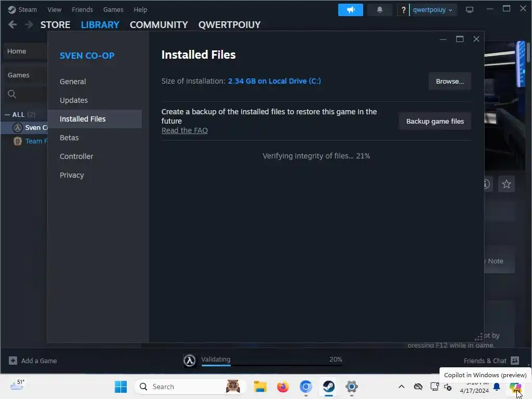Open the Read the FAQ link

point(184,130)
